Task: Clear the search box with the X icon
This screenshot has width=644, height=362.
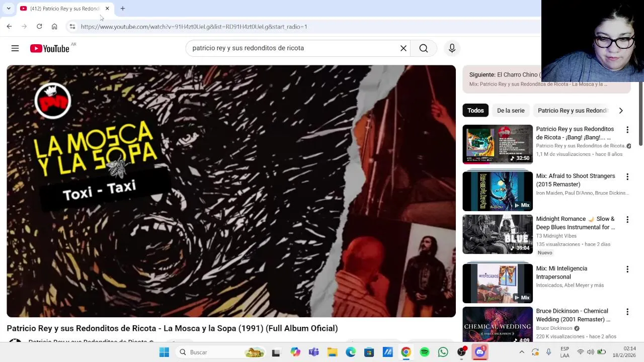Action: click(x=403, y=48)
